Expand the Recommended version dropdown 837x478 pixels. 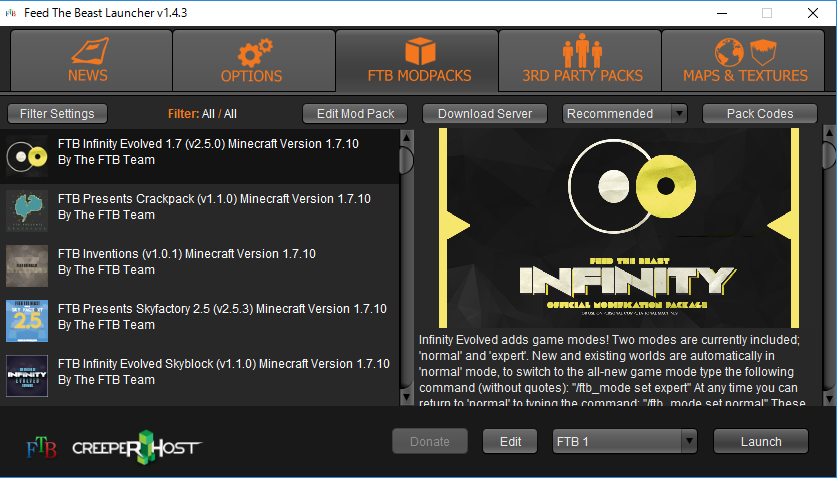pos(625,114)
